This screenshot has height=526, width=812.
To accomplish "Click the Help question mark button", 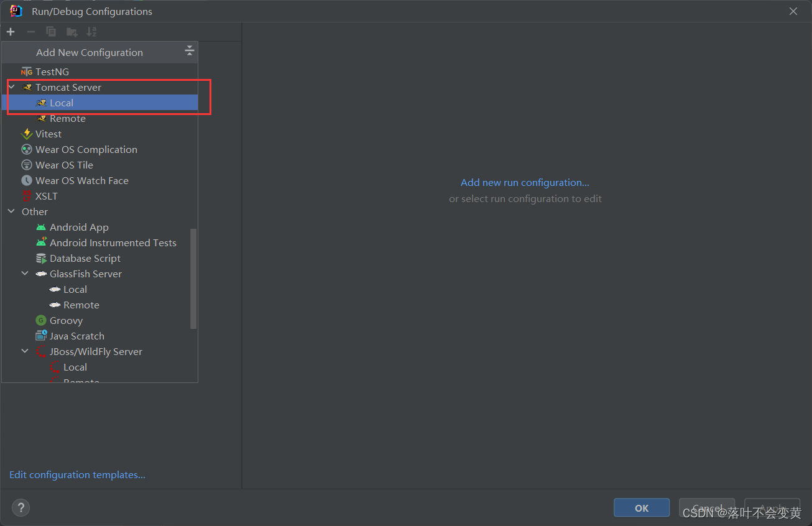I will coord(21,507).
